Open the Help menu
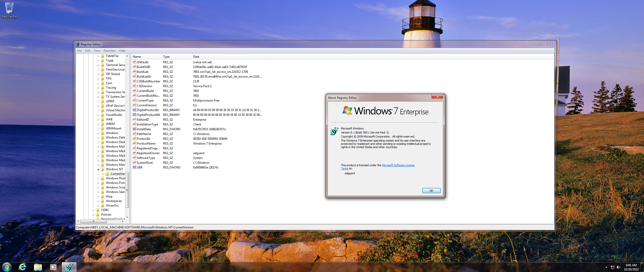The height and width of the screenshot is (272, 644). point(122,51)
